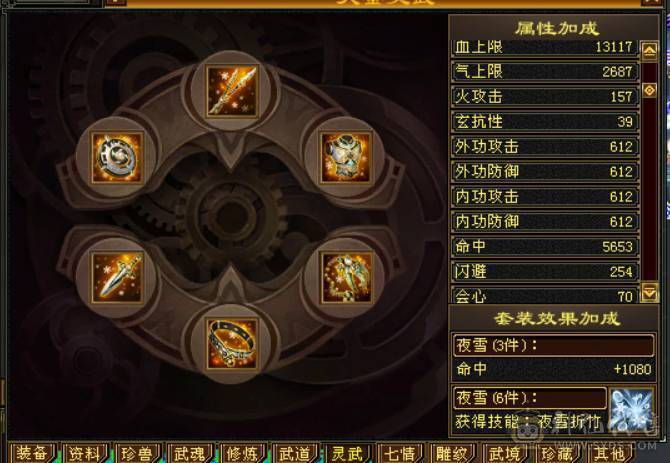Switch to the 珍兽 tab
The height and width of the screenshot is (463, 670).
pyautogui.click(x=137, y=454)
